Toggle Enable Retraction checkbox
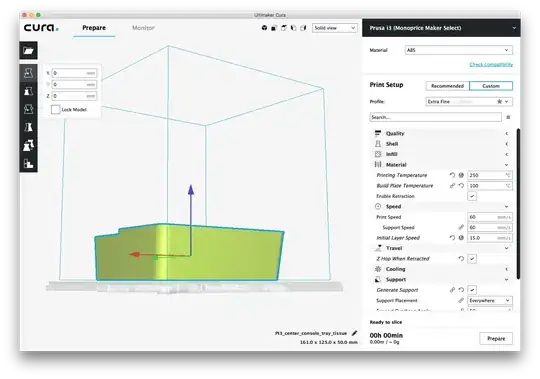 click(472, 196)
